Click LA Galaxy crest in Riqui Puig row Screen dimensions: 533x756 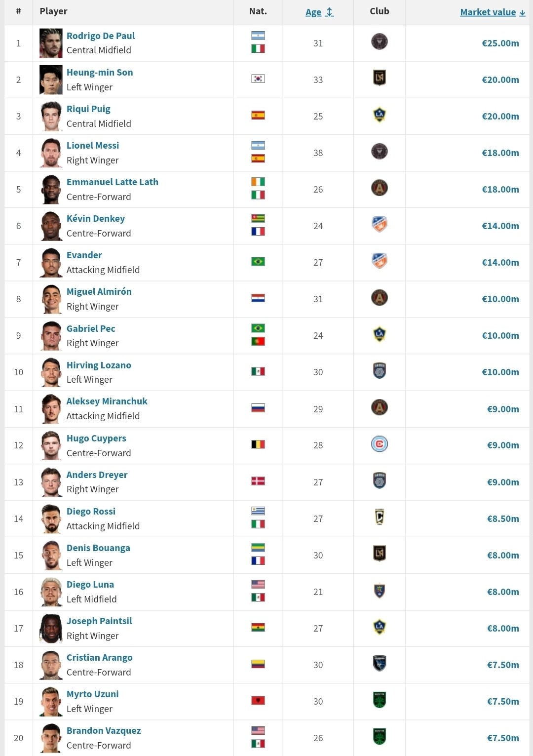click(x=379, y=115)
